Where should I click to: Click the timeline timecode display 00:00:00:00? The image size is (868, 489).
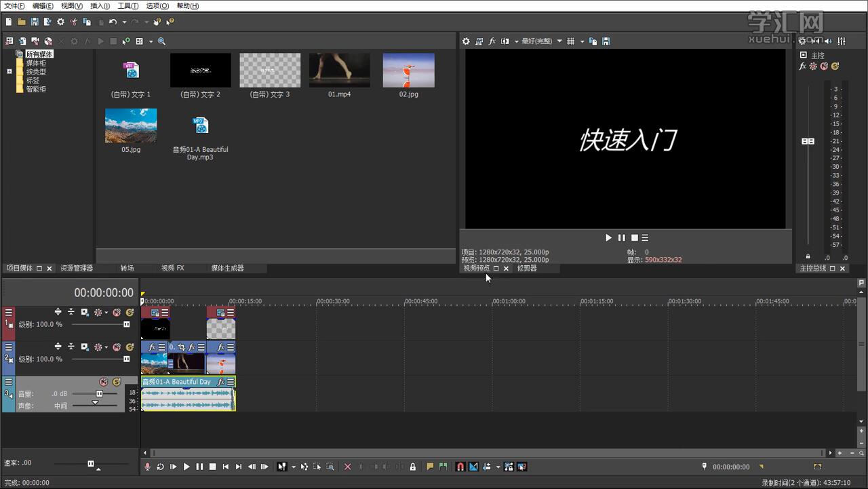[104, 292]
